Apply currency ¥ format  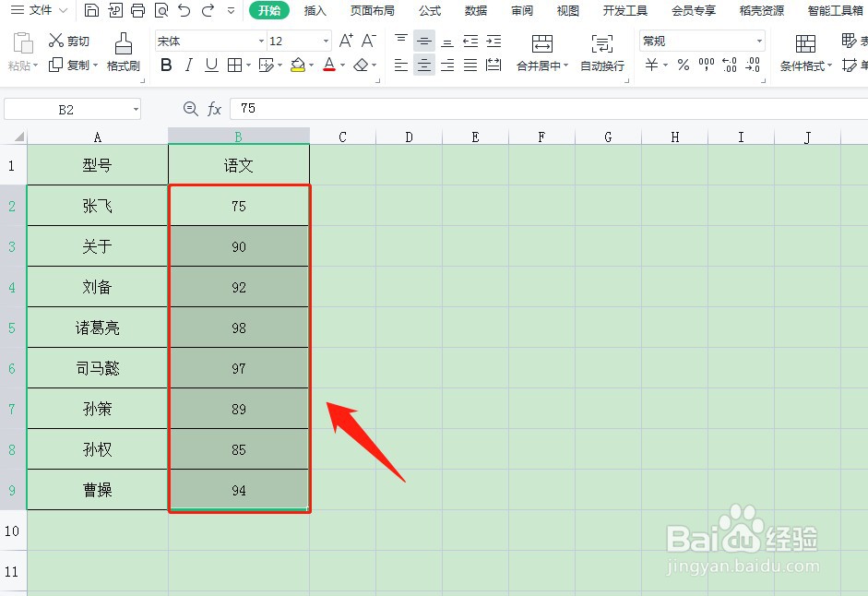(651, 65)
